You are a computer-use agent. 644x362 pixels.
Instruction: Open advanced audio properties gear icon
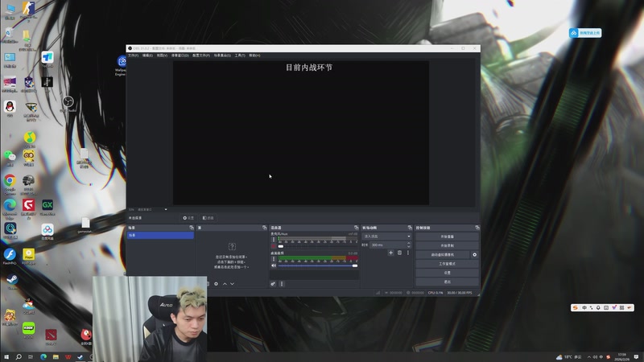click(x=273, y=284)
